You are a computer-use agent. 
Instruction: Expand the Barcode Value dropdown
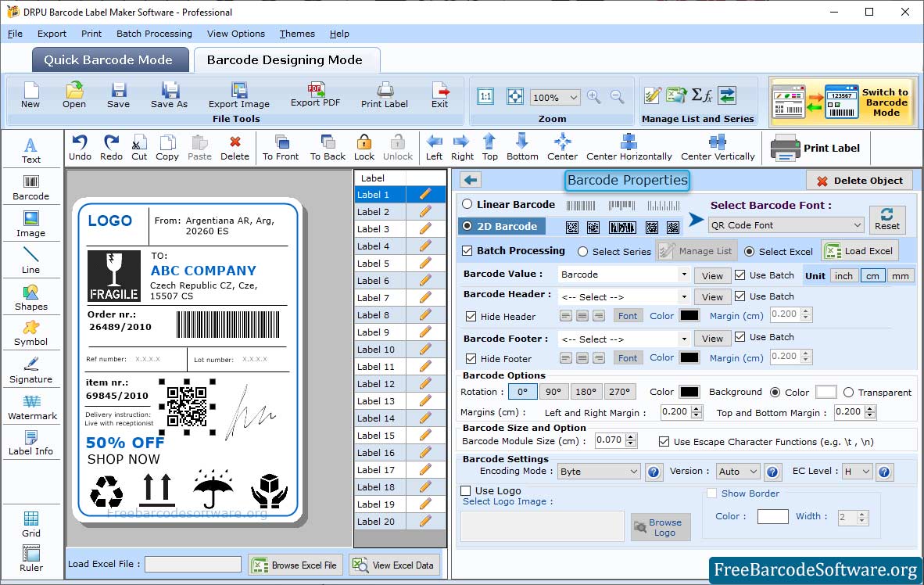pos(683,275)
